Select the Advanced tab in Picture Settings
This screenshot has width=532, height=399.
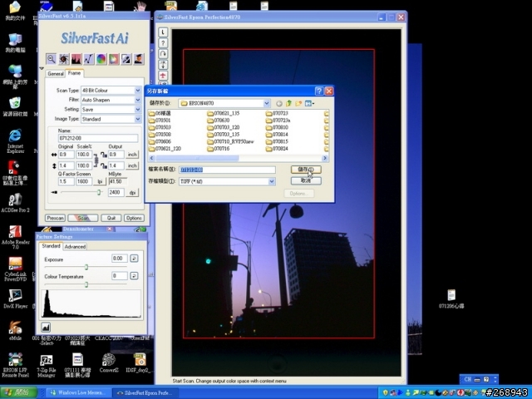coord(75,247)
